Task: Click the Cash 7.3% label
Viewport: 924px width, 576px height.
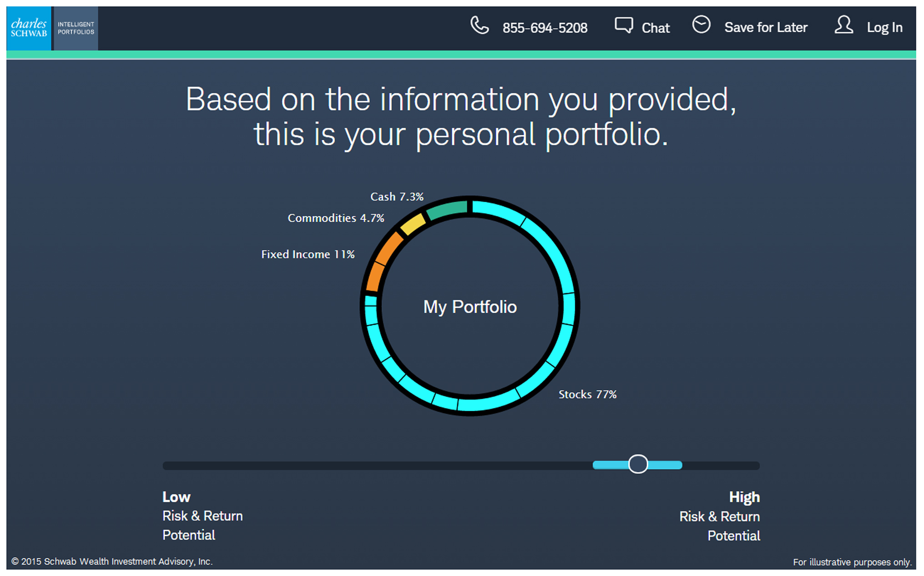Action: [x=397, y=197]
